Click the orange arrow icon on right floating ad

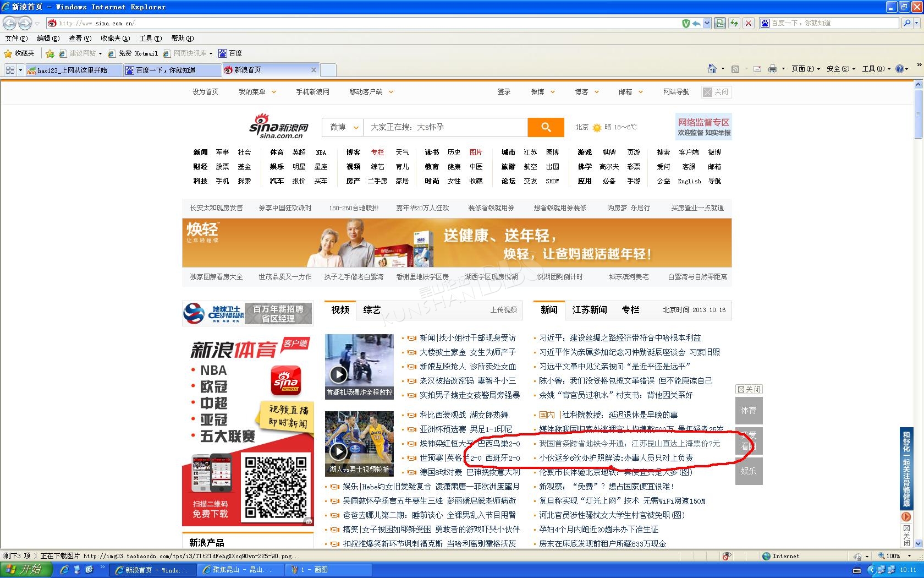coord(906,517)
